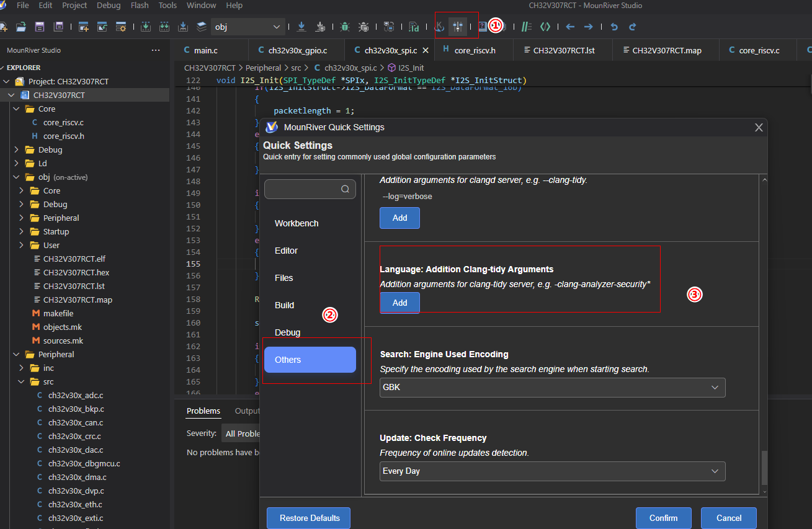Close the MounRiver Quick Settings dialog

pos(758,127)
